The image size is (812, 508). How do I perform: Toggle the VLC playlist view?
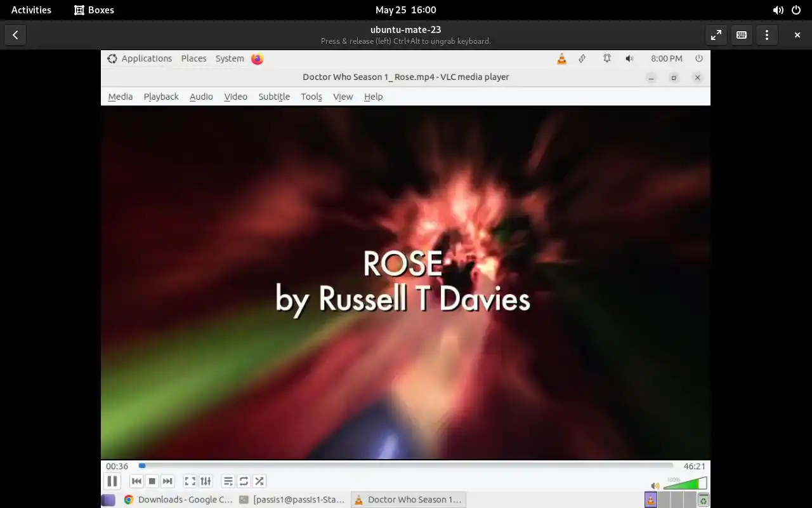click(228, 481)
